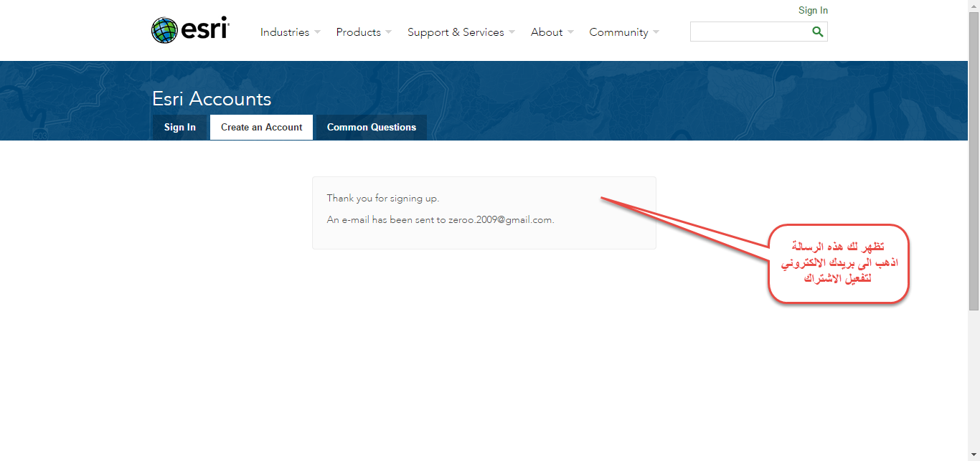Expand the Industries dropdown arrow

click(x=317, y=32)
